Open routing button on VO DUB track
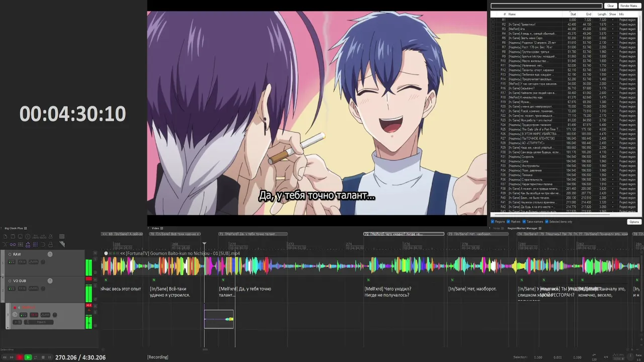 click(x=12, y=289)
